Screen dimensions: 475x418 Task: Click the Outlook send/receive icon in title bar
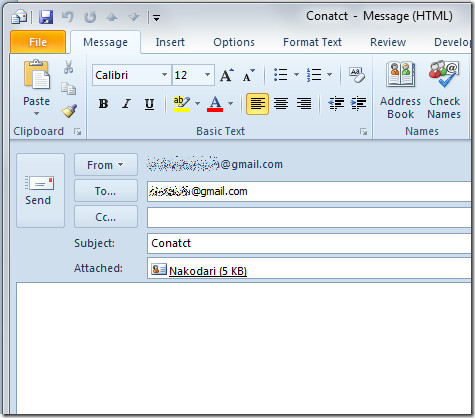pos(19,17)
